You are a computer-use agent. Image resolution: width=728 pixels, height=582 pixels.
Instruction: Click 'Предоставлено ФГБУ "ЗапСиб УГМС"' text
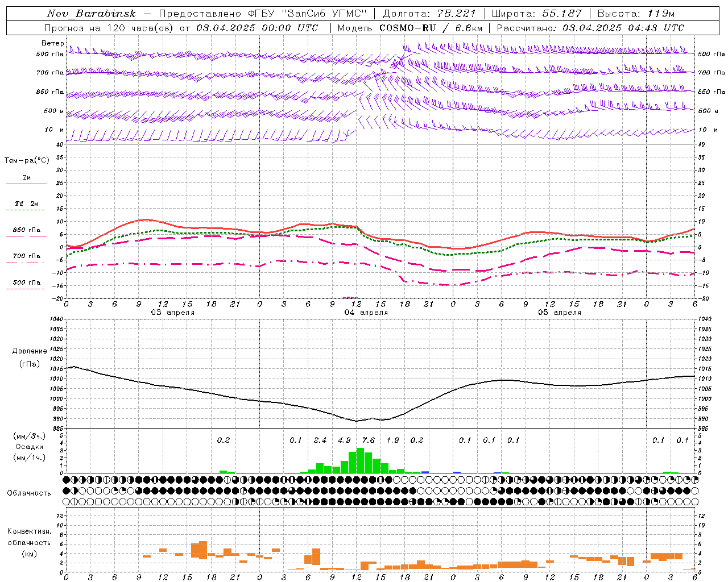point(263,14)
